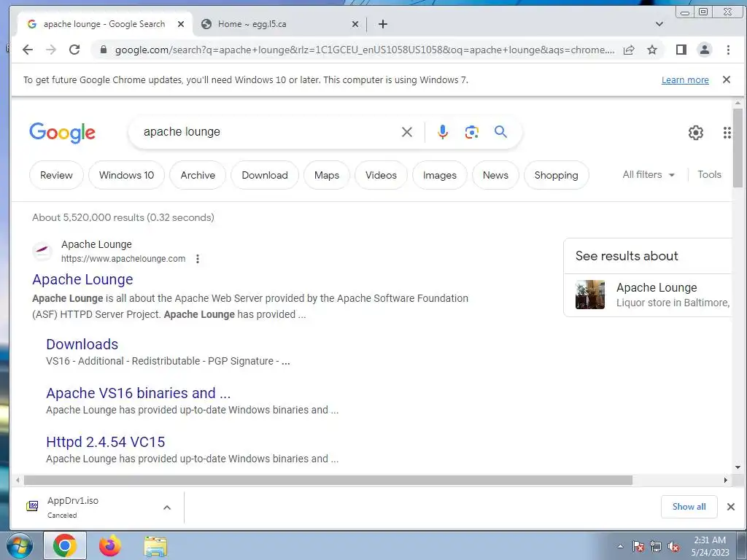Open Learn more link about updates
Image resolution: width=747 pixels, height=560 pixels.
tap(685, 80)
